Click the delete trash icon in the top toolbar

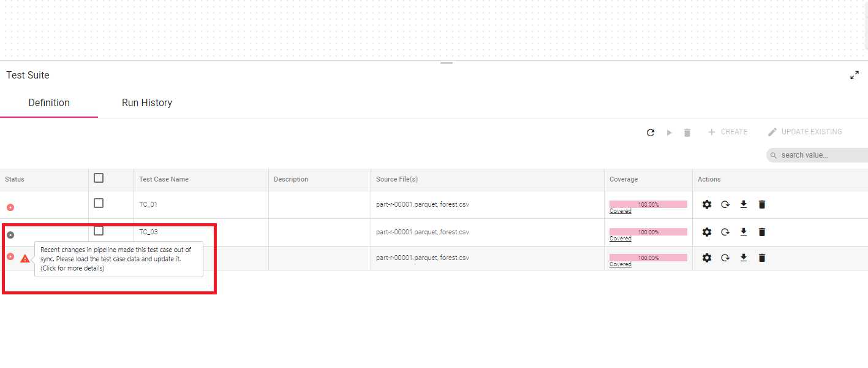point(687,132)
